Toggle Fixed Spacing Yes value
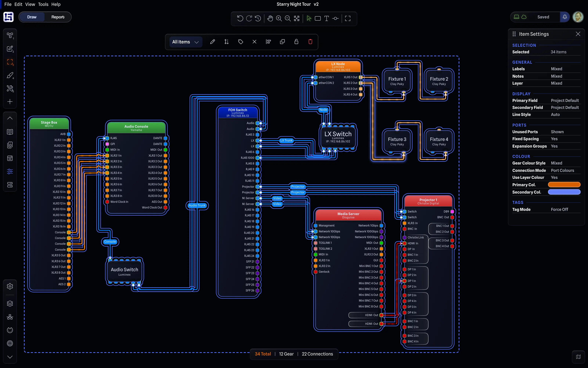 coord(554,139)
